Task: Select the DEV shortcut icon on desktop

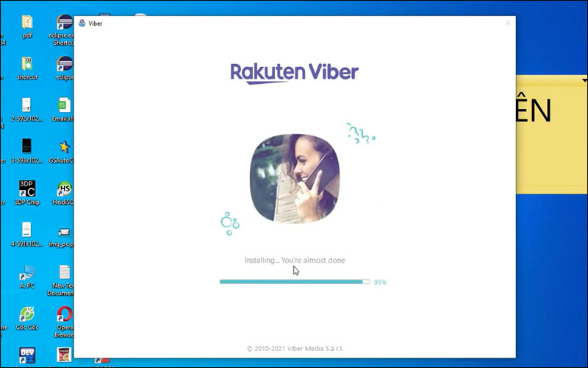Action: [x=27, y=355]
